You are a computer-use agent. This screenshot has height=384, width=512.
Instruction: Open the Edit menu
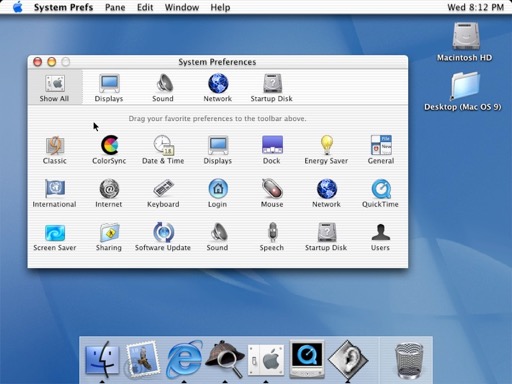(x=145, y=7)
